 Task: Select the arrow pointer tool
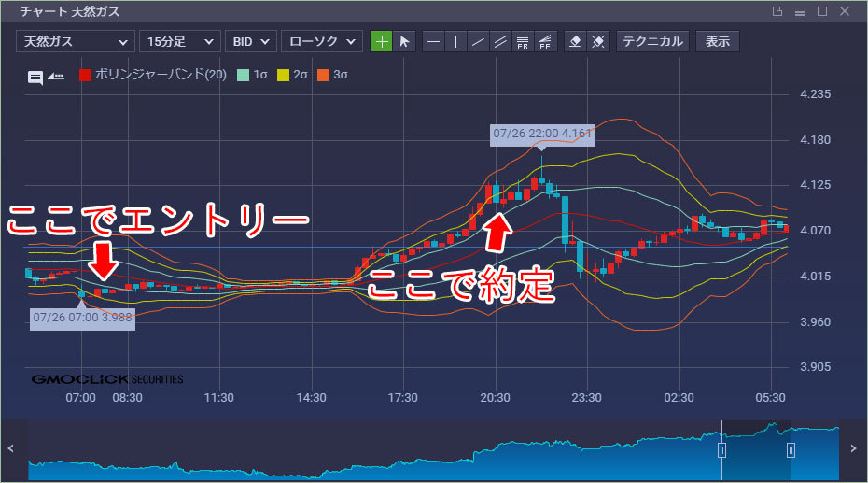point(404,41)
